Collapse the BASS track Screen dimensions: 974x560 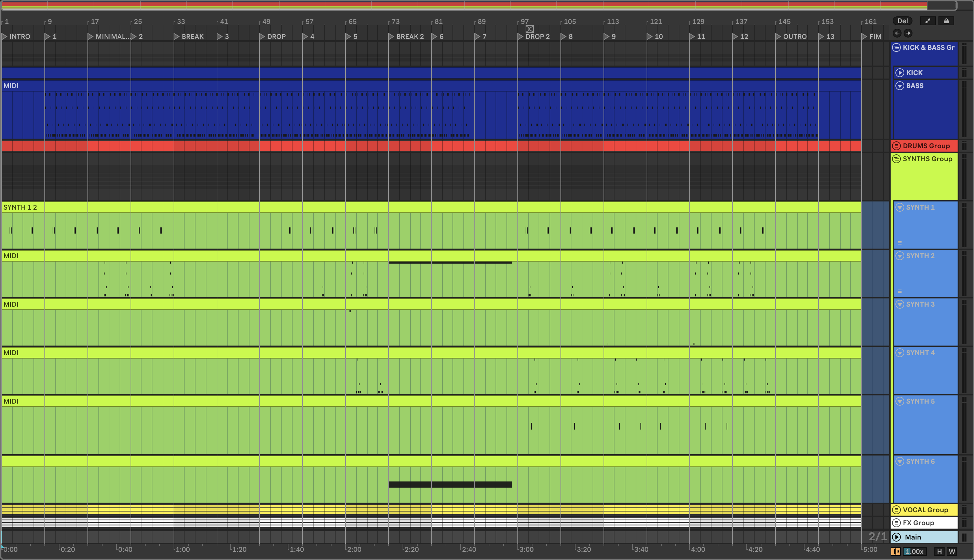(x=900, y=86)
